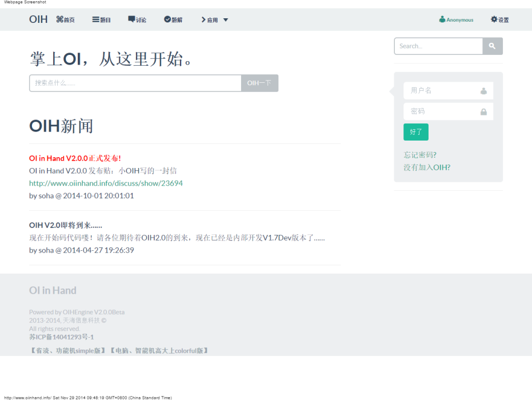
Task: Open the 首页 home menu item
Action: (66, 19)
